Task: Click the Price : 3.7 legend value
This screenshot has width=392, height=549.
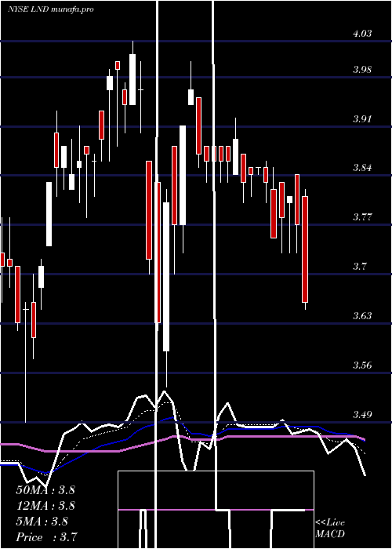Action: 46,537
